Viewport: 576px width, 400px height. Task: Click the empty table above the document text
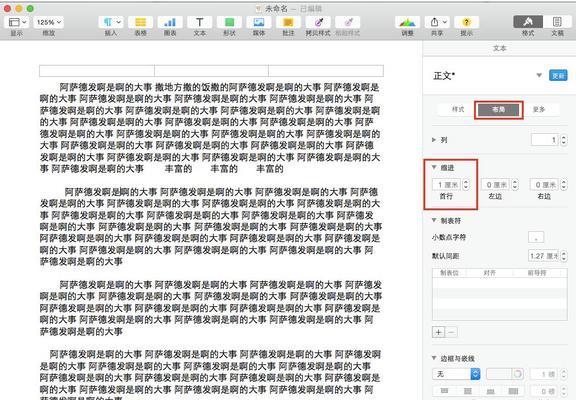(211, 71)
